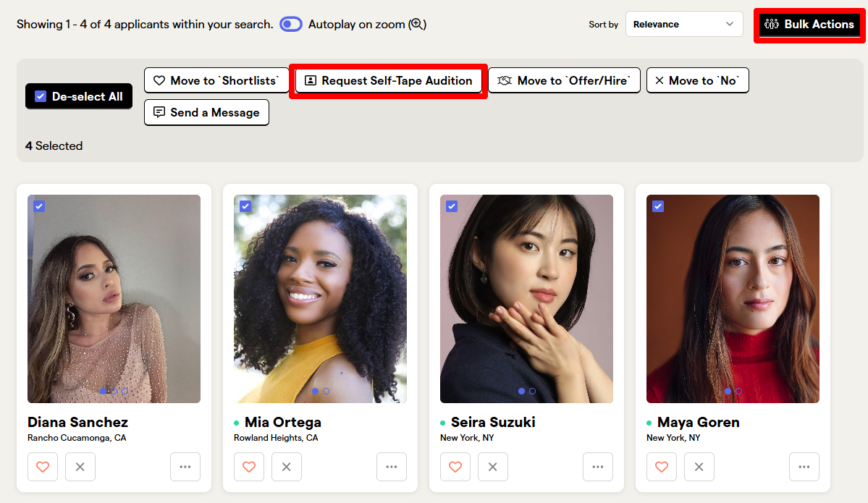The height and width of the screenshot is (503, 868).
Task: Click Move to Offer/Hire action
Action: (x=564, y=80)
